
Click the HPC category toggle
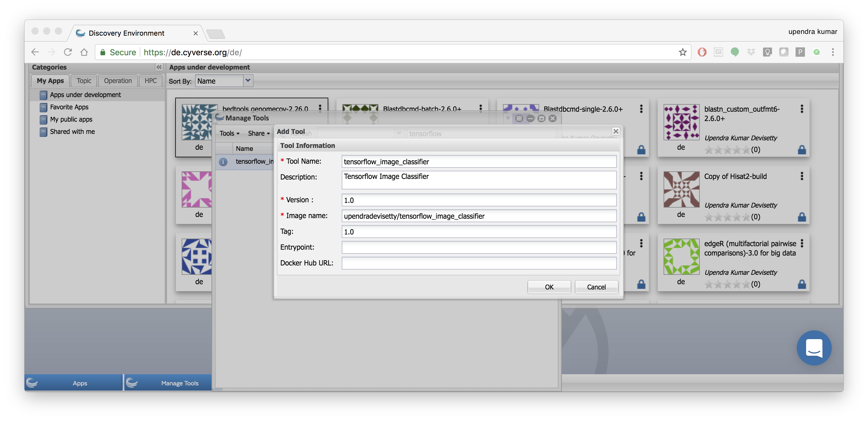coord(150,80)
